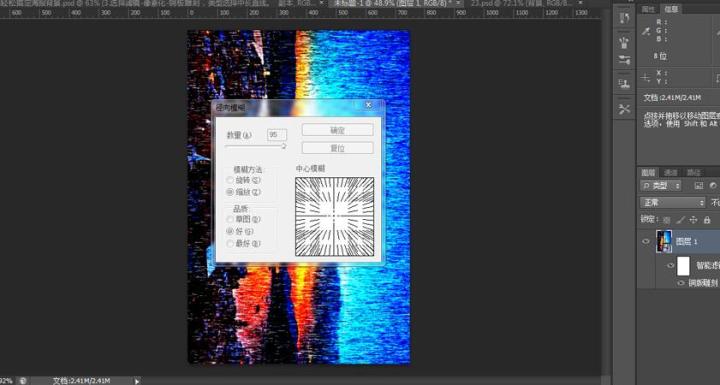Select the layer named 图层 1
The width and height of the screenshot is (720, 385).
(x=686, y=242)
